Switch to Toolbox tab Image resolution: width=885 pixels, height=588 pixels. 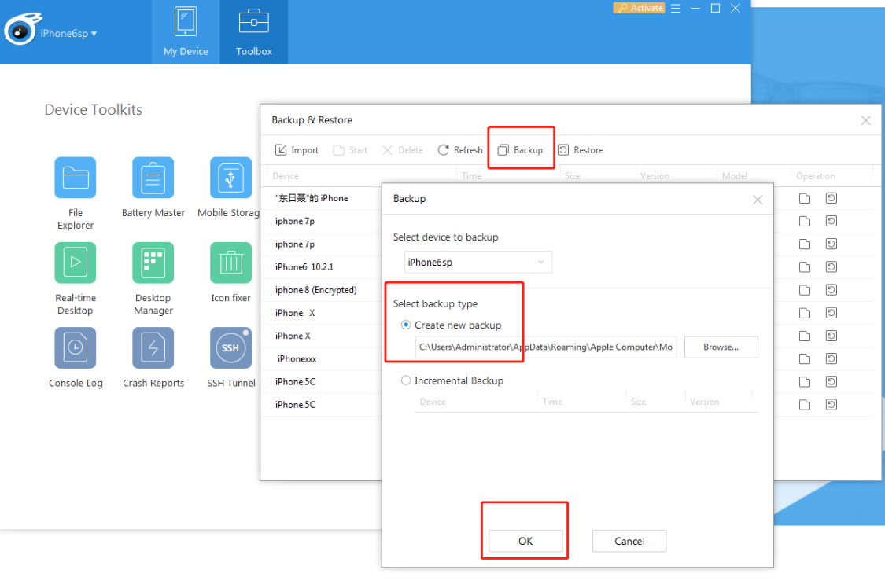(x=254, y=32)
